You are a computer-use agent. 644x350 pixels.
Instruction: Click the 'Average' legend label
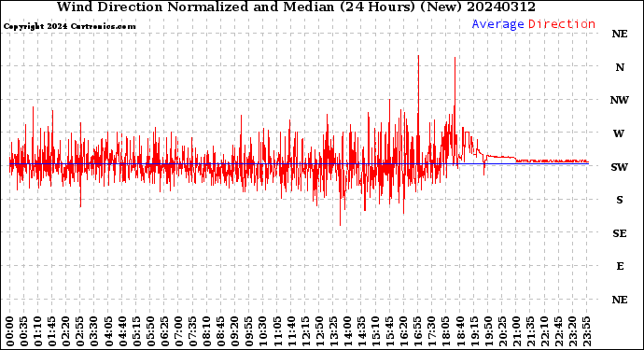tap(497, 24)
